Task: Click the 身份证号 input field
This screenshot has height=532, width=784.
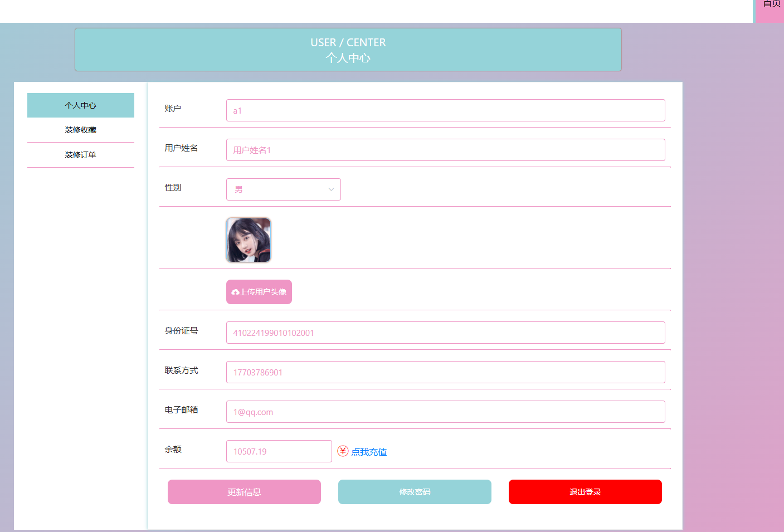Action: [445, 333]
